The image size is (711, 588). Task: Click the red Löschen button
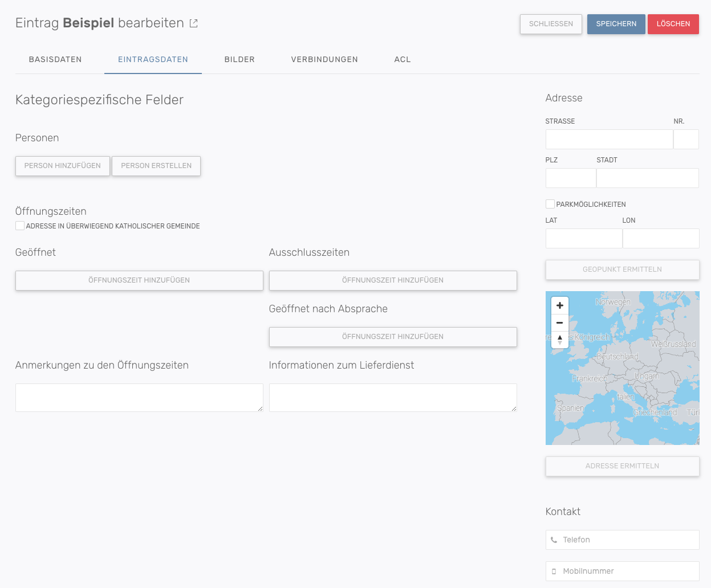[673, 24]
